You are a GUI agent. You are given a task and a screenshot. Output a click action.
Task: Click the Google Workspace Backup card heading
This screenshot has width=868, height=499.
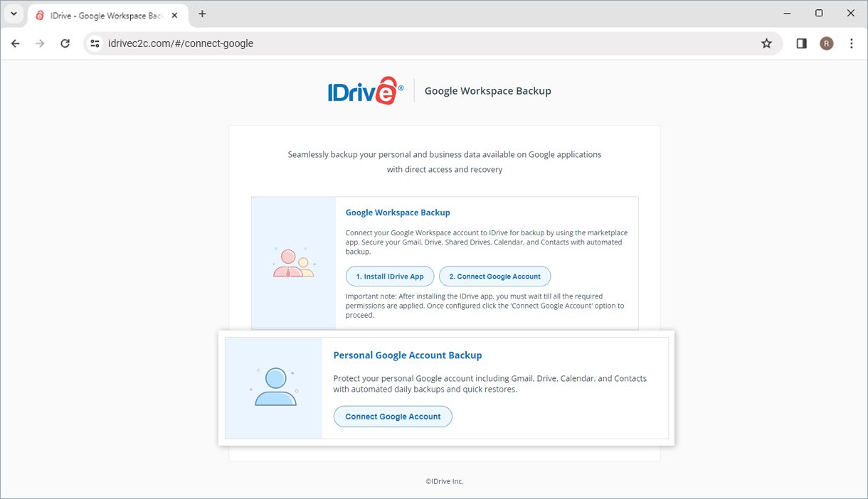[398, 213]
